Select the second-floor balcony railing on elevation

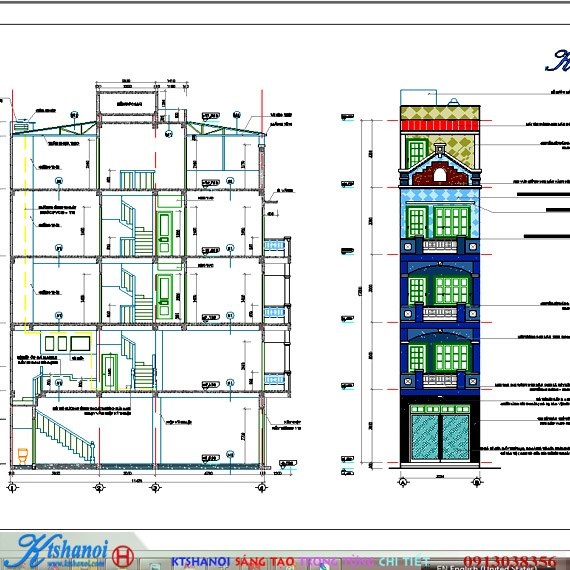(x=440, y=381)
